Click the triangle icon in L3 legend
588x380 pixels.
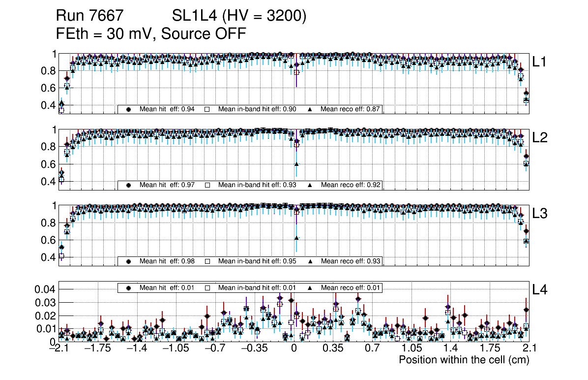pyautogui.click(x=310, y=261)
